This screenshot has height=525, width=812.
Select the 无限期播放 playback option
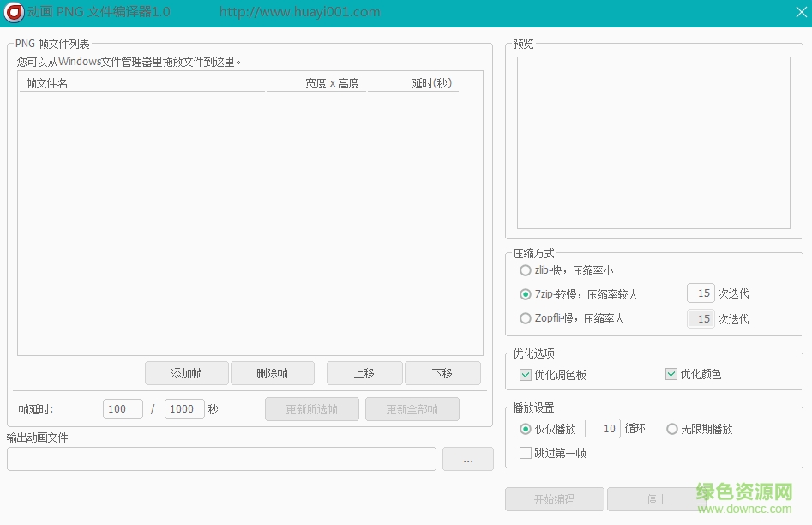[x=672, y=429]
